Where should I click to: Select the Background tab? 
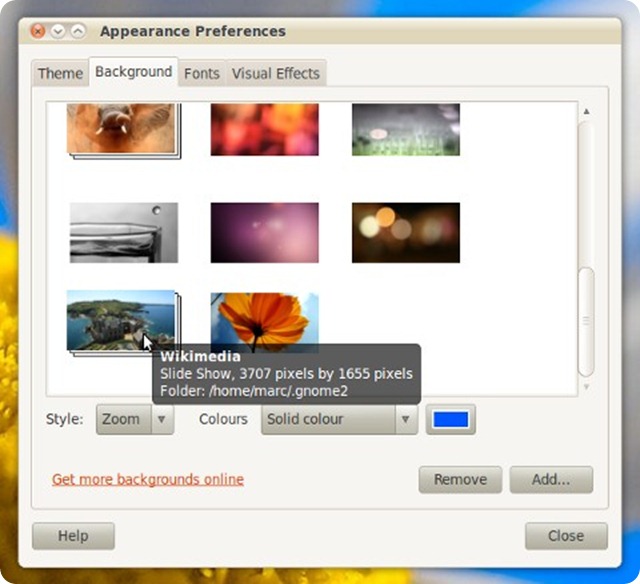[x=133, y=72]
